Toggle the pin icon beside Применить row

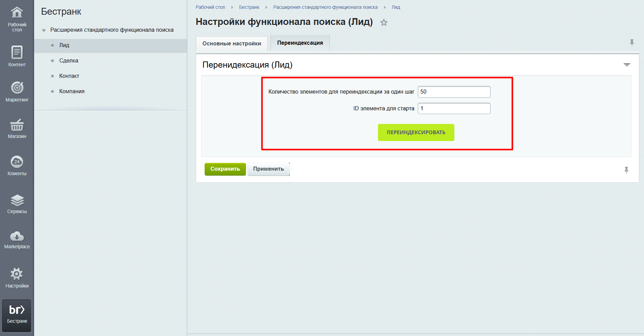pos(626,170)
